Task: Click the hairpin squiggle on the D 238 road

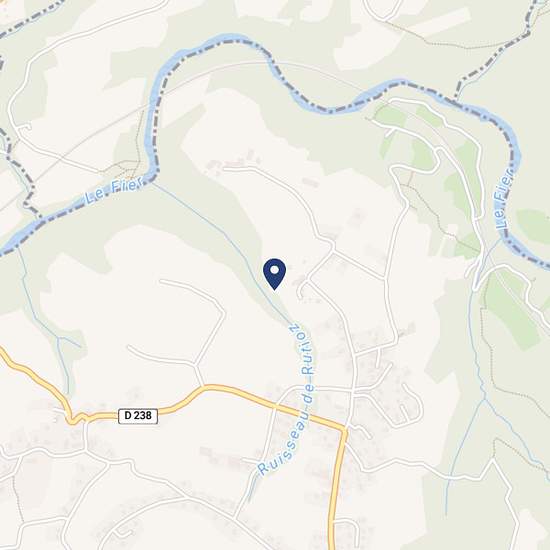Action: pos(76,418)
